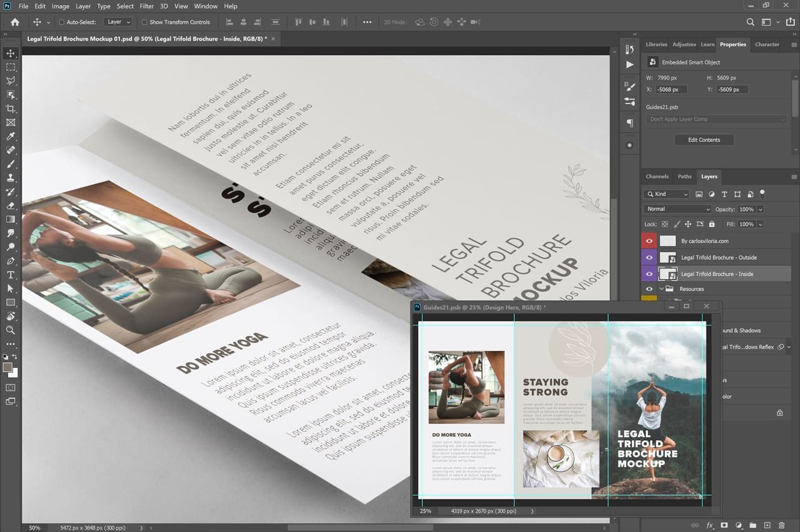The height and width of the screenshot is (532, 800).
Task: Click the Create new layer icon
Action: click(x=767, y=526)
